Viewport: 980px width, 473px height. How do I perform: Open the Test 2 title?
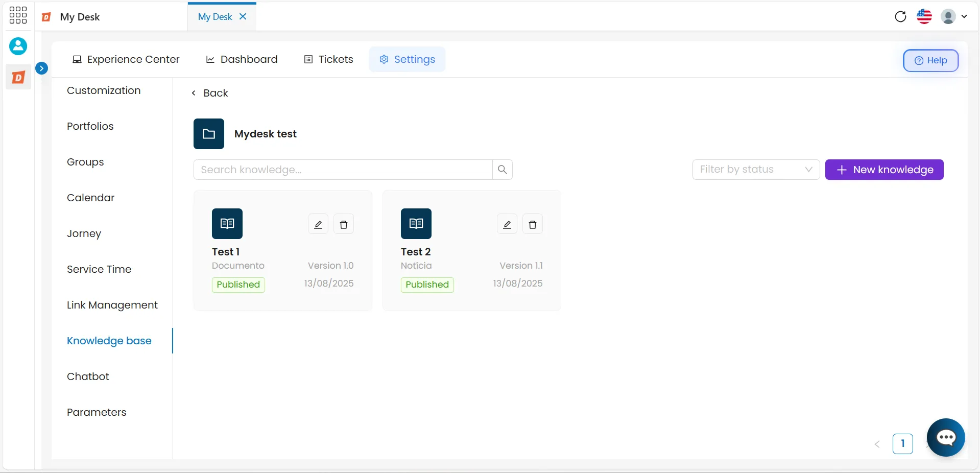416,252
